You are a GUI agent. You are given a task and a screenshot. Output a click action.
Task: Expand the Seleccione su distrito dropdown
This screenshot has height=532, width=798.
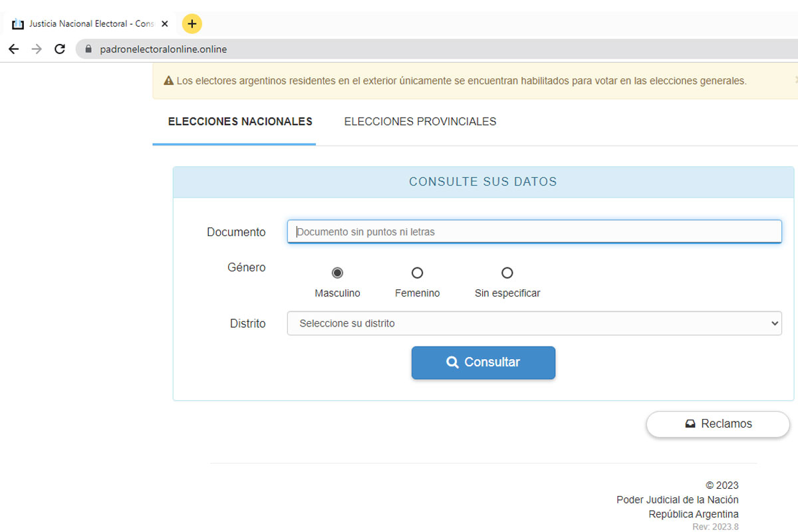pos(534,324)
